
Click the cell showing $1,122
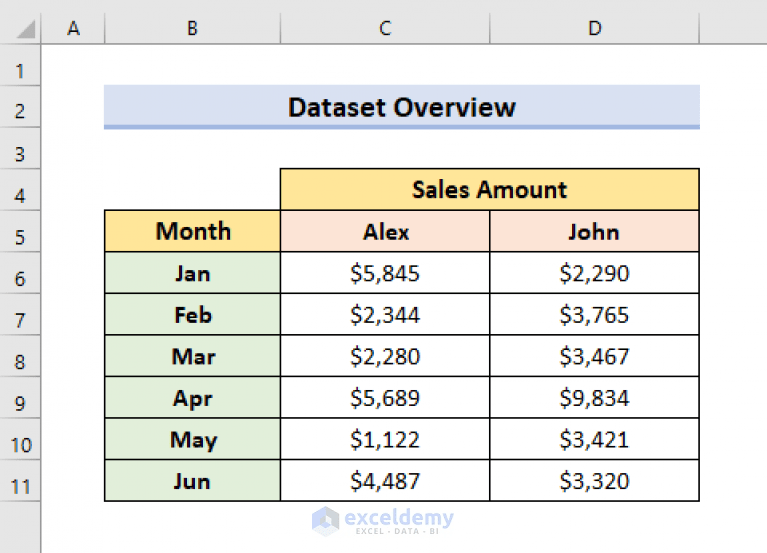[x=385, y=440]
